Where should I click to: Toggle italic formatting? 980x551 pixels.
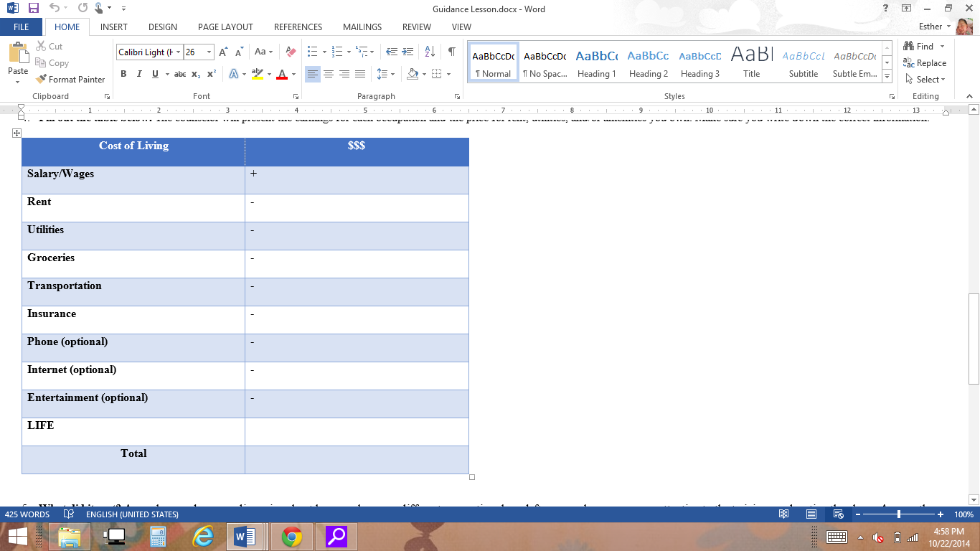[x=138, y=74]
